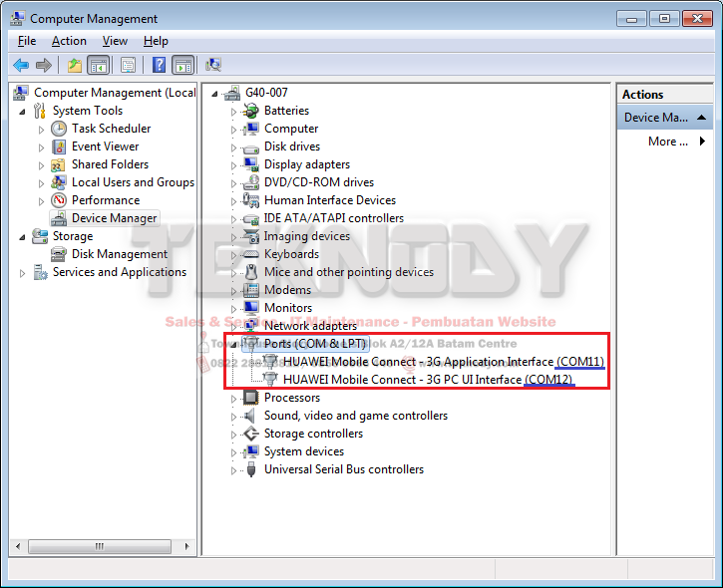Click the Task Scheduler clock icon
The image size is (723, 588).
click(x=59, y=129)
